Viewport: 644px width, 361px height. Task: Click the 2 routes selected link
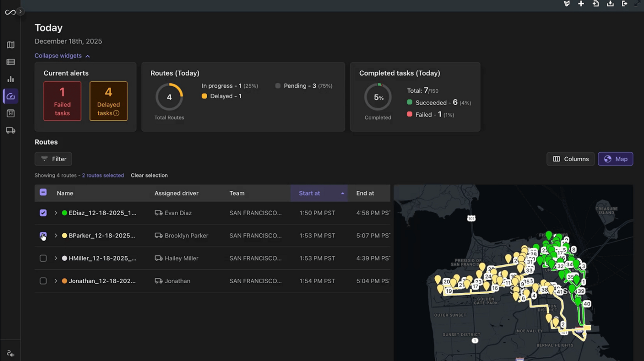click(103, 175)
